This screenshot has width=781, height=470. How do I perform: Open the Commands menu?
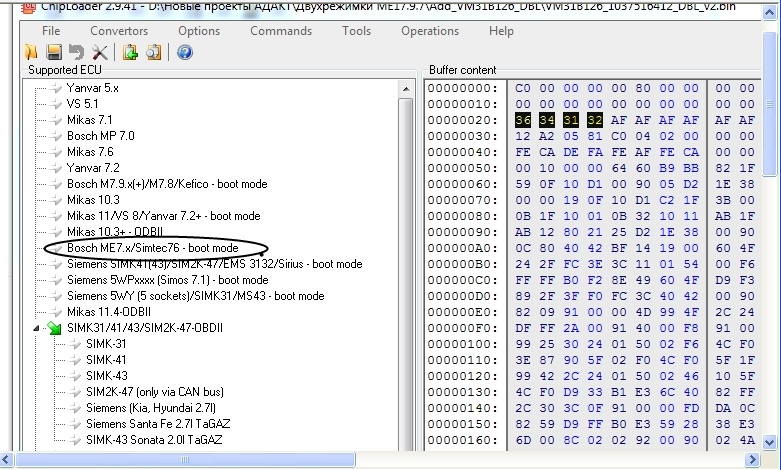[x=281, y=31]
